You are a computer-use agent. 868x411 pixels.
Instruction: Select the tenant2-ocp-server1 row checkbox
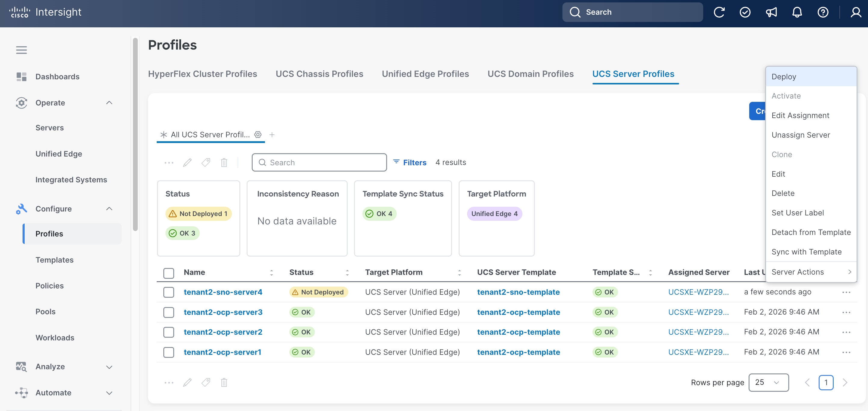[169, 352]
